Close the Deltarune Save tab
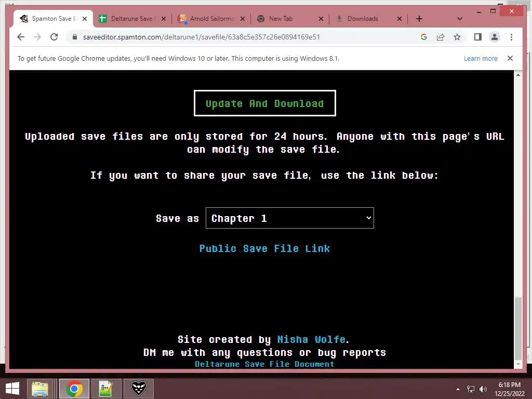Screen dimensions: 532x399 click(x=164, y=19)
